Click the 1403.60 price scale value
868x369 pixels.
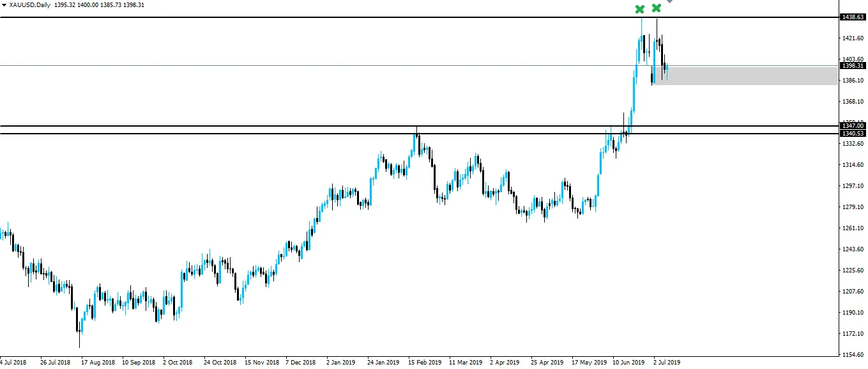click(x=853, y=59)
